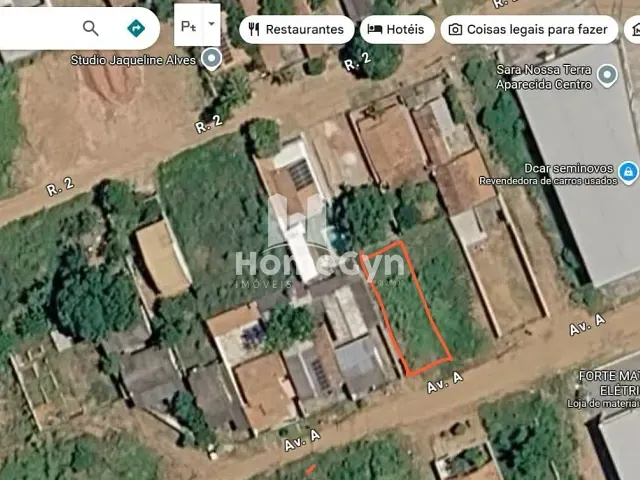This screenshot has width=640, height=480.
Task: Click the Studio Jaqueline Alves map pin
Action: [x=211, y=59]
